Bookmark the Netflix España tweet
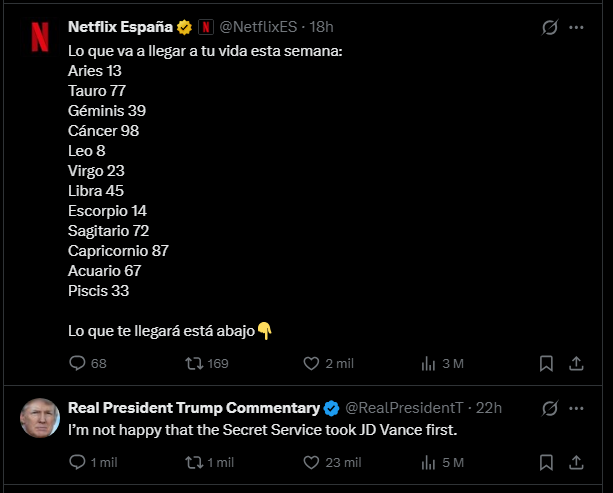The height and width of the screenshot is (493, 613). click(546, 363)
